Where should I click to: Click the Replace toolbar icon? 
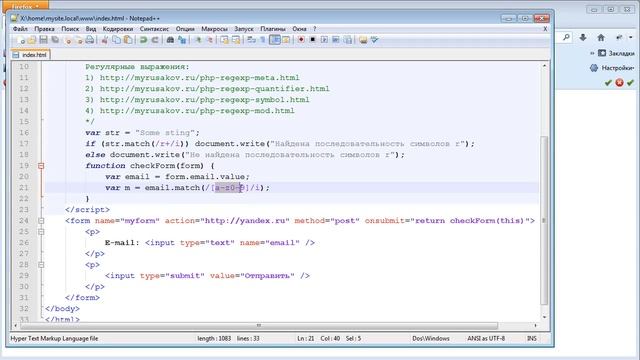coord(182,40)
